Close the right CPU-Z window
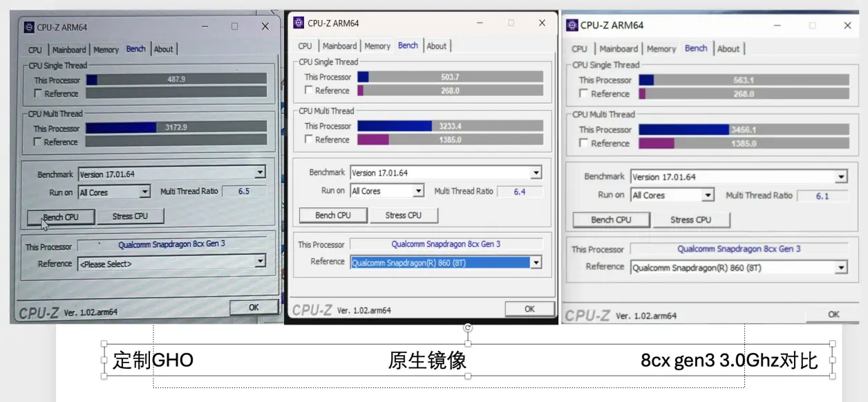Image resolution: width=868 pixels, height=402 pixels. [x=847, y=26]
